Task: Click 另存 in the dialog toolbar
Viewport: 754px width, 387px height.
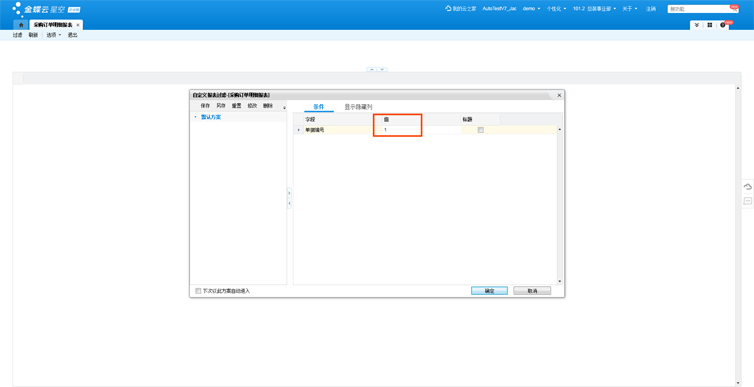Action: (x=220, y=106)
